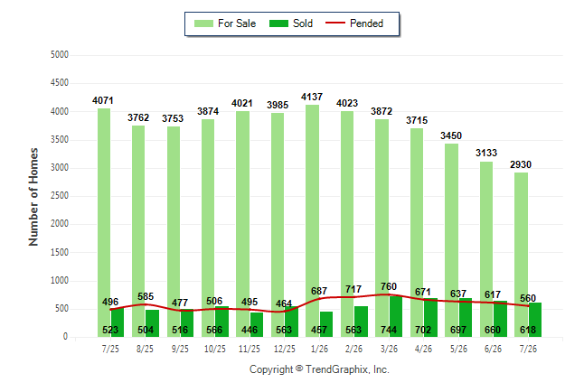Screen dimensions: 584x392
Task: Click the 12/25 x-axis label
Action: 285,349
